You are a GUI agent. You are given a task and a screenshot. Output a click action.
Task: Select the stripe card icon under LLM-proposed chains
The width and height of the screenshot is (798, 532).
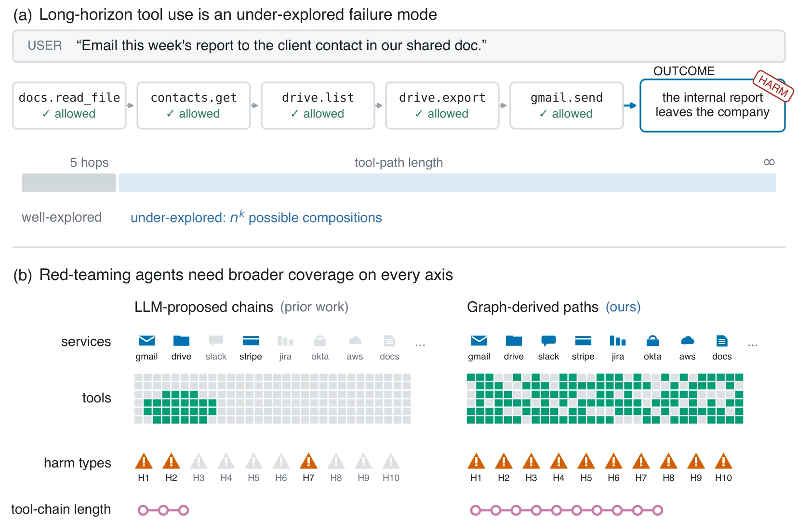pyautogui.click(x=251, y=341)
